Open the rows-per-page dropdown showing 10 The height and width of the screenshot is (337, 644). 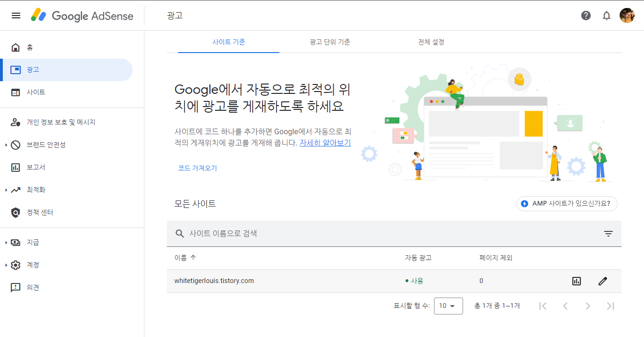[449, 306]
